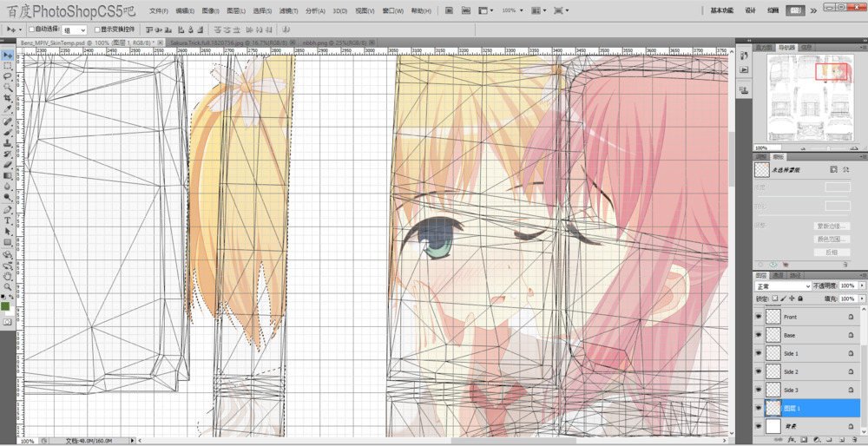Open the auto-select 组 dropdown
868x446 pixels.
pyautogui.click(x=75, y=30)
